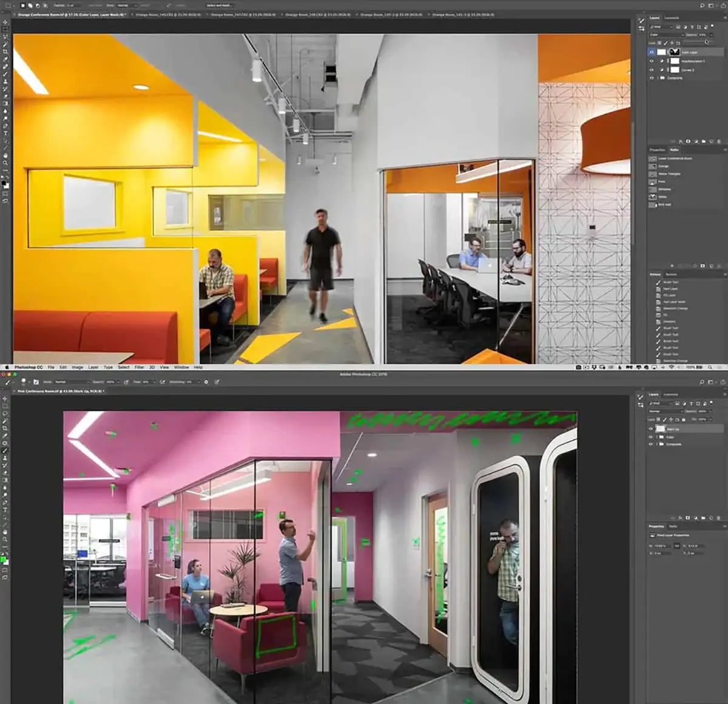Open blend mode dropdown in lower Layers panel
Image resolution: width=728 pixels, height=704 pixels.
(666, 411)
